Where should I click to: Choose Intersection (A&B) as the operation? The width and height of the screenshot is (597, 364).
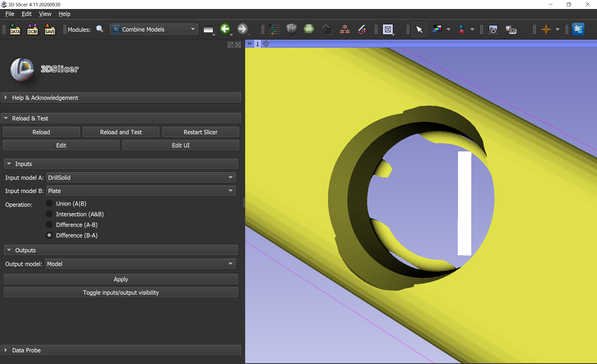click(x=49, y=214)
